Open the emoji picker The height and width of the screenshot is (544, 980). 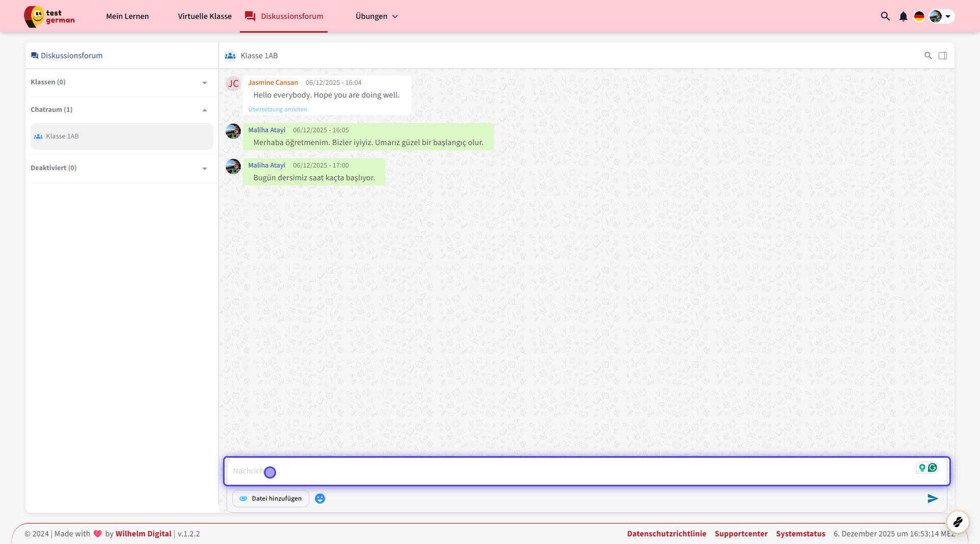320,499
